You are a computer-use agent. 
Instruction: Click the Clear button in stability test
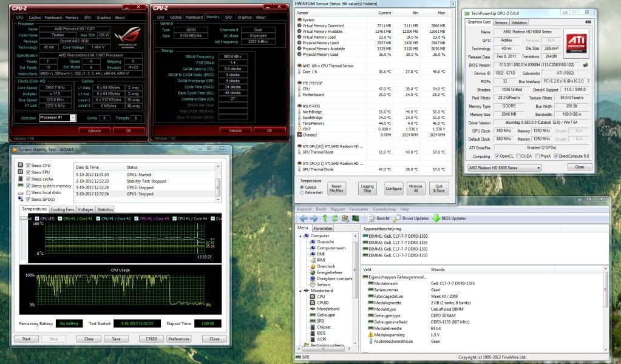tap(89, 339)
